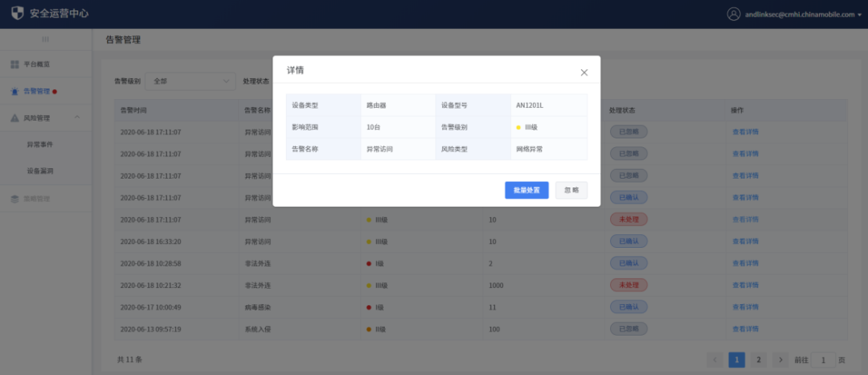
Task: Collapse the 风险管理 submenu chevron
Action: (x=77, y=117)
